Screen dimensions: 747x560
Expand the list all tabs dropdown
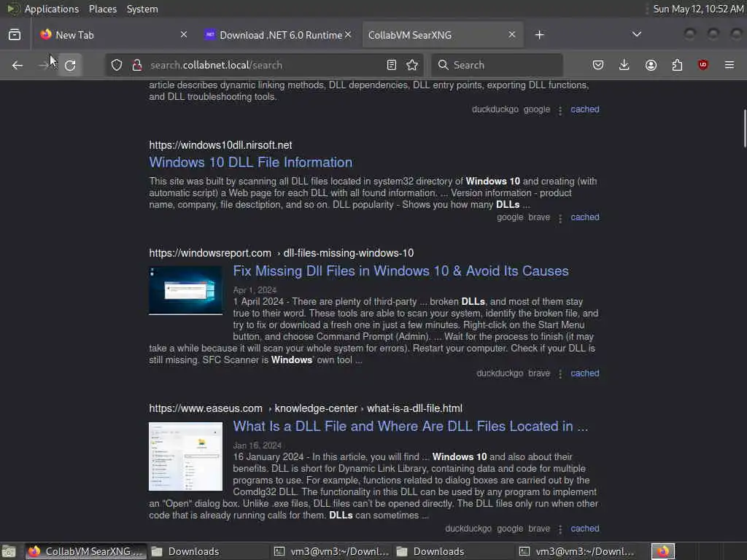(x=636, y=35)
